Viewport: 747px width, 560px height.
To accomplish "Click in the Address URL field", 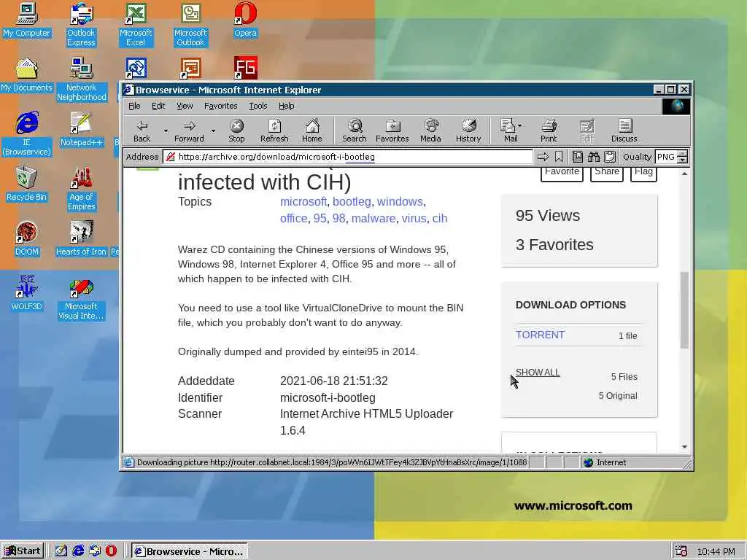I will coord(348,157).
